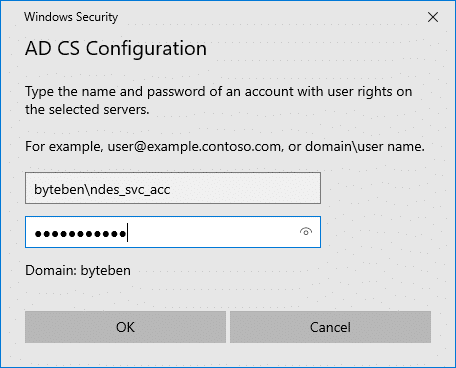Click the X icon at dialog corner
The image size is (456, 368).
click(433, 17)
